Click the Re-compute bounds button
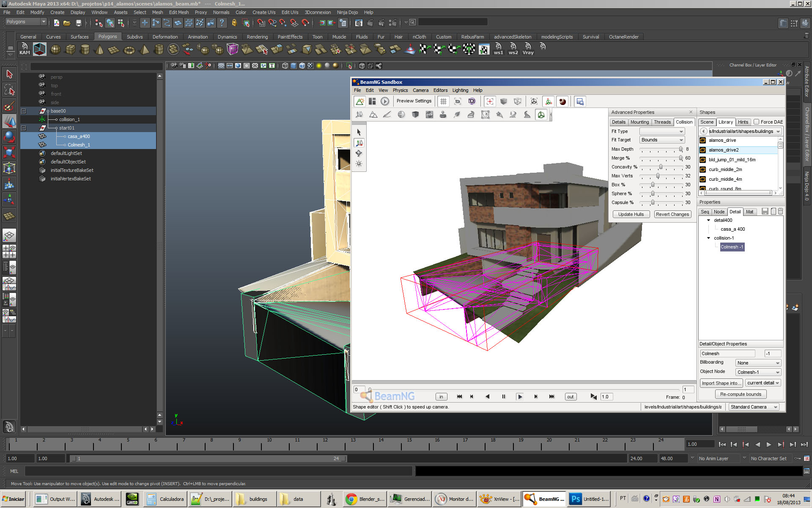The width and height of the screenshot is (812, 508). [x=741, y=394]
